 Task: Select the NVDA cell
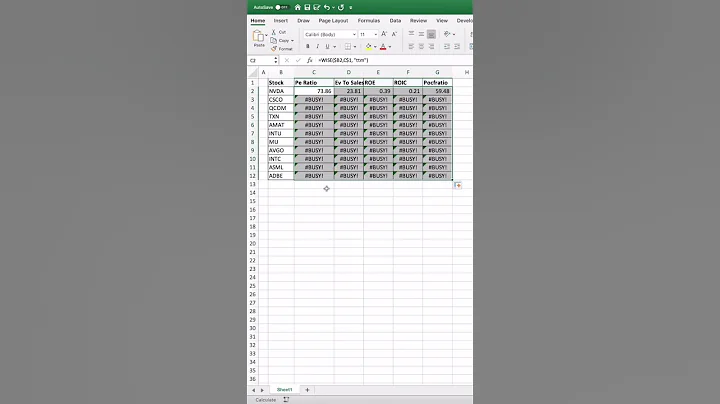point(281,91)
